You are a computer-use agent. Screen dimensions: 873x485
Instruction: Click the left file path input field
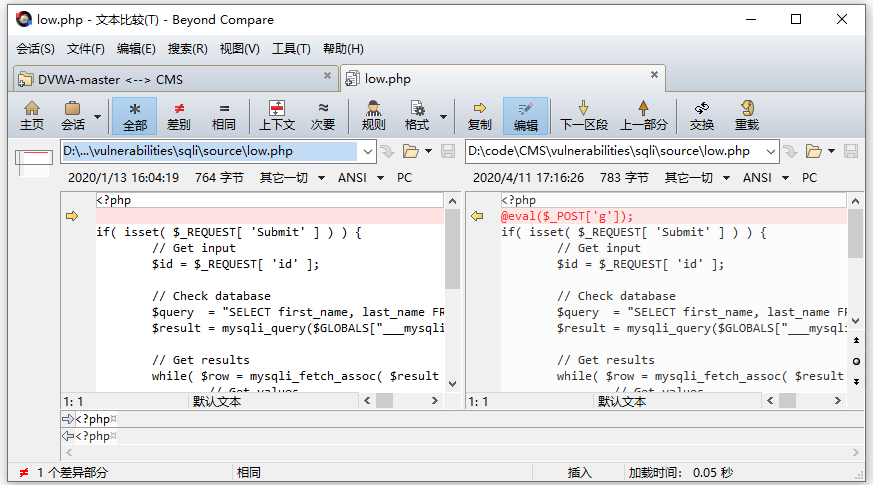[208, 151]
